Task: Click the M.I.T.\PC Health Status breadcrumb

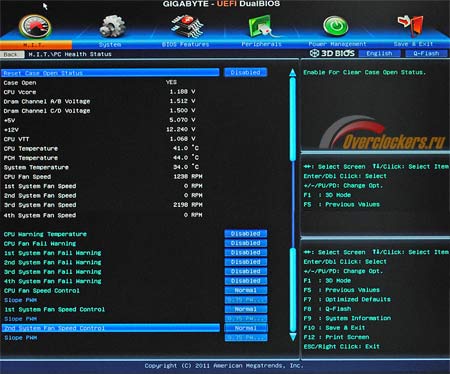Action: pyautogui.click(x=70, y=54)
